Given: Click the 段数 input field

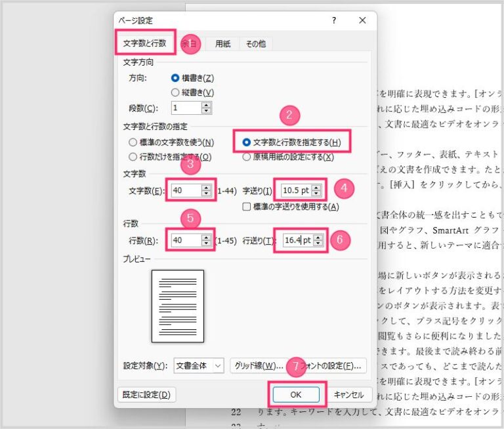Looking at the screenshot, I should (x=186, y=108).
